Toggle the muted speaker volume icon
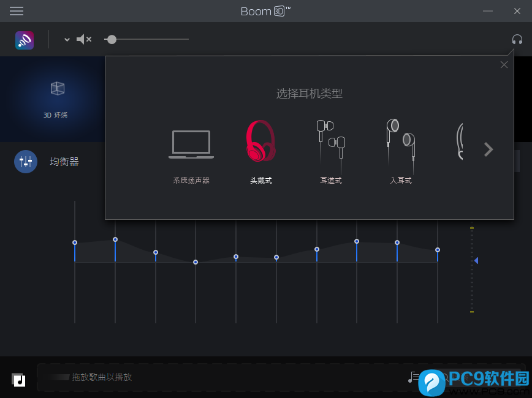 (x=83, y=40)
